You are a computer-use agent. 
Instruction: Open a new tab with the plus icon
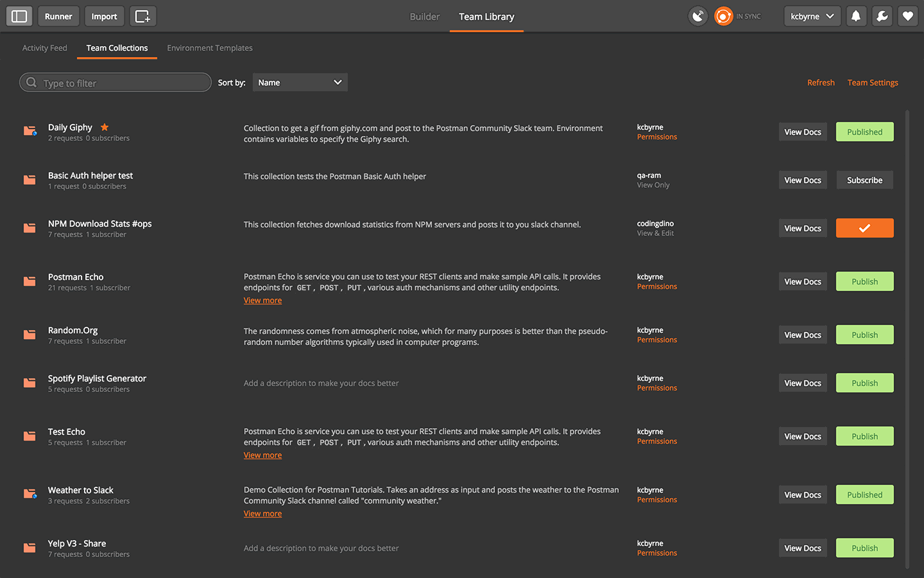(x=142, y=16)
